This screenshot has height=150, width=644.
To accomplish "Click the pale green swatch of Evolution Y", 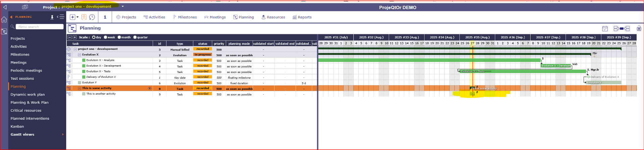I will click(x=80, y=82).
